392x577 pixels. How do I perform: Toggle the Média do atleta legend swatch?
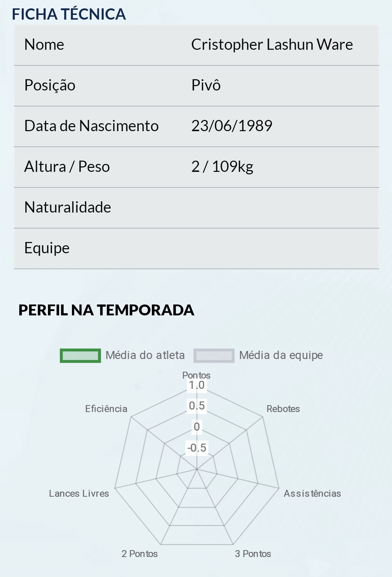pyautogui.click(x=80, y=356)
